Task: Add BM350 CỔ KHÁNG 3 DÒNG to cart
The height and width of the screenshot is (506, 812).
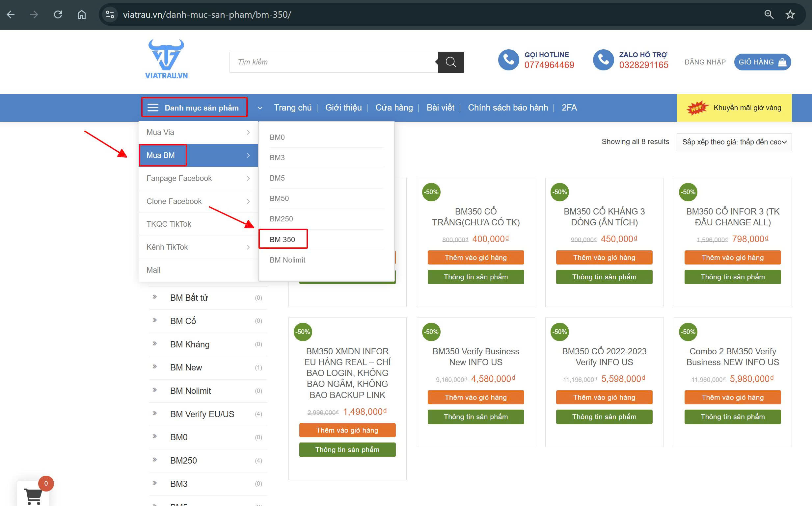Action: (604, 257)
